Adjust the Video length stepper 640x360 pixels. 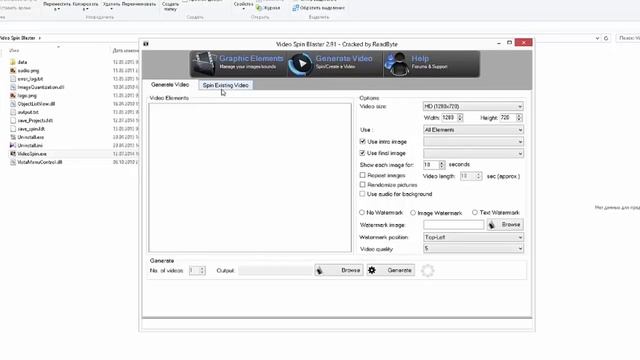tap(478, 176)
